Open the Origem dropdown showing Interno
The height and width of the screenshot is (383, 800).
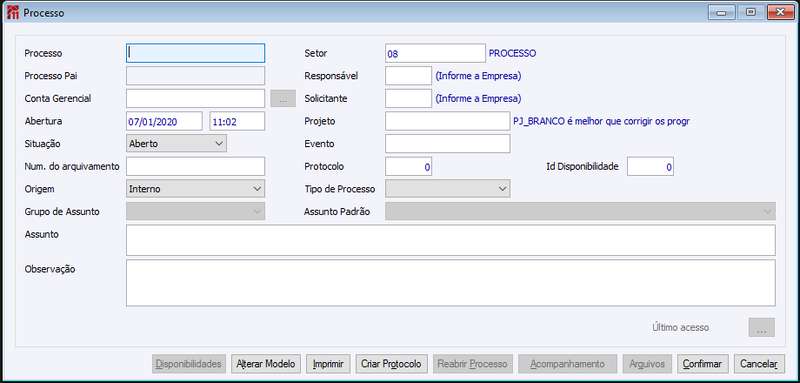pyautogui.click(x=195, y=189)
